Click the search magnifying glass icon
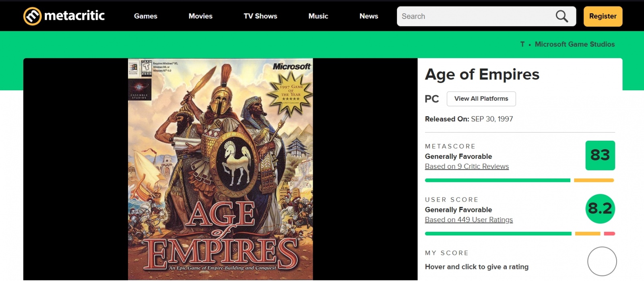This screenshot has height=281, width=644. pos(561,16)
